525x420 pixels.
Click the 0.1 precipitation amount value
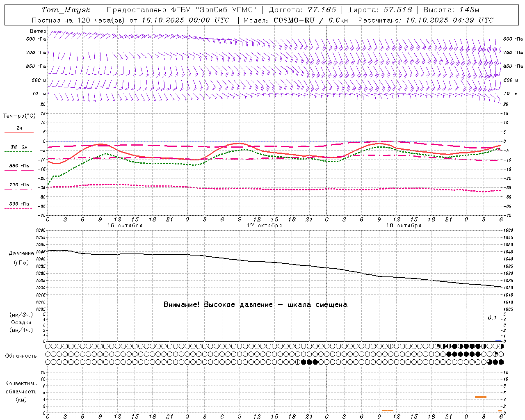tap(492, 318)
